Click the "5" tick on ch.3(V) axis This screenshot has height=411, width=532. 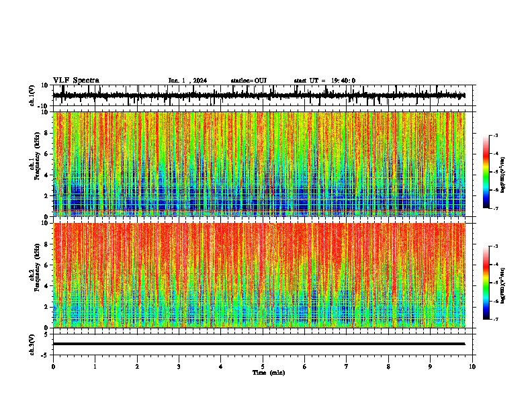(x=47, y=334)
